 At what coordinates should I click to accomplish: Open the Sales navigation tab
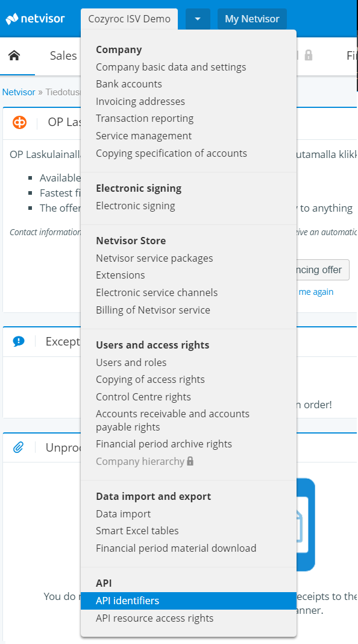click(63, 55)
